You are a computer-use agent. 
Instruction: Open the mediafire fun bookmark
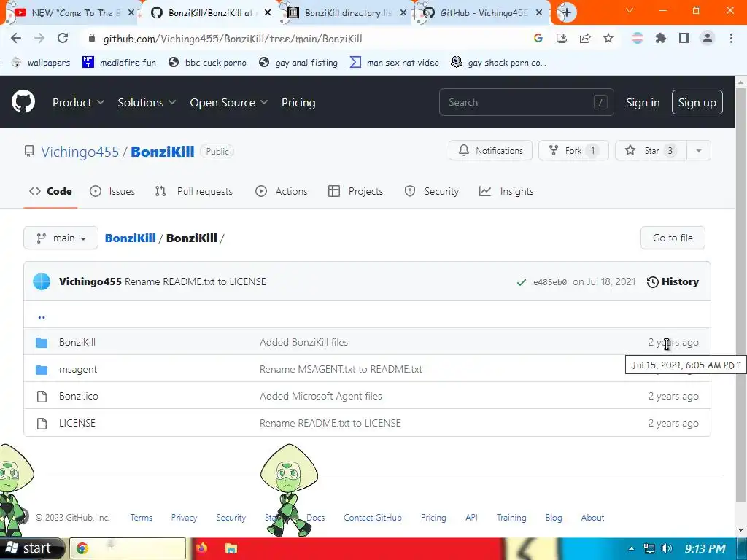pyautogui.click(x=119, y=63)
